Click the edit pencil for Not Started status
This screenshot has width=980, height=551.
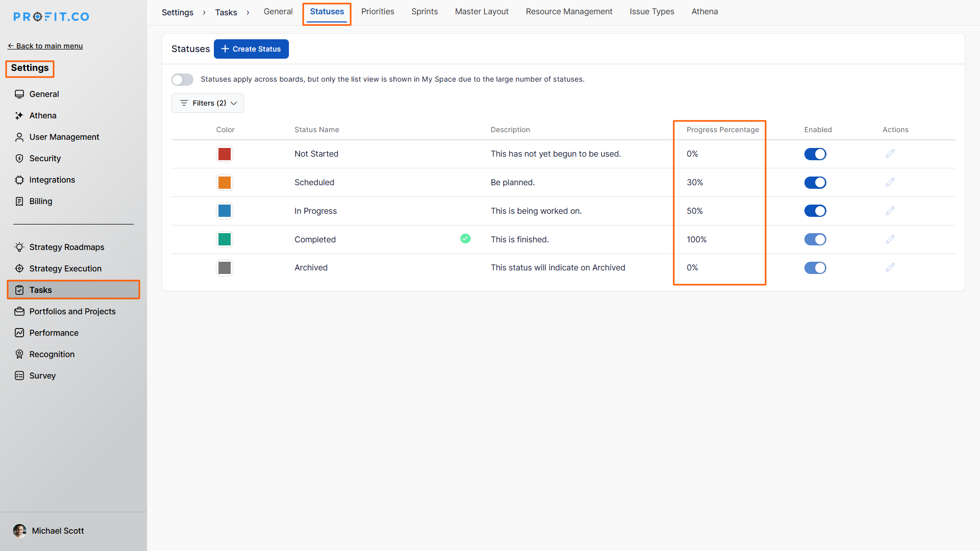tap(890, 154)
